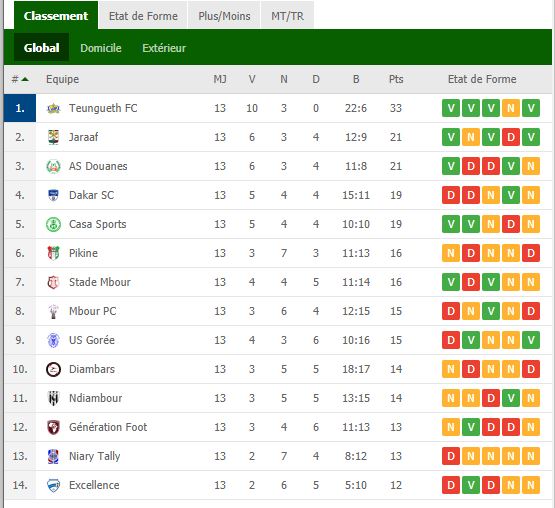The image size is (555, 508).
Task: Click the US Gorée club emblem
Action: pyautogui.click(x=53, y=340)
